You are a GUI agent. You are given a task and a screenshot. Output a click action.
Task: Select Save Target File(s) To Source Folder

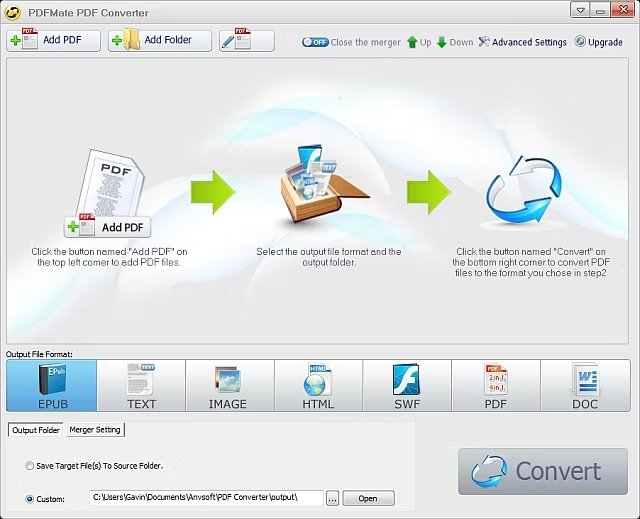click(x=29, y=466)
